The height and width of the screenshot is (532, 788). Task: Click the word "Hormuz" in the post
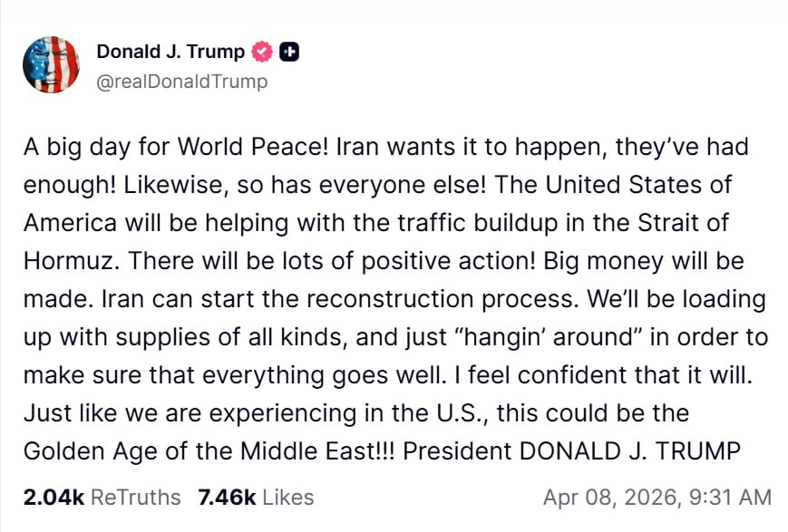pos(68,261)
